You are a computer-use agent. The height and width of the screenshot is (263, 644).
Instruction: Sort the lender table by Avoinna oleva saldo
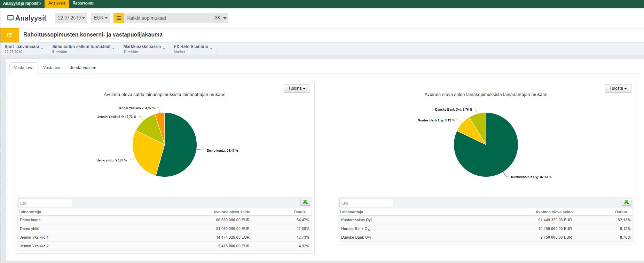[x=554, y=212]
